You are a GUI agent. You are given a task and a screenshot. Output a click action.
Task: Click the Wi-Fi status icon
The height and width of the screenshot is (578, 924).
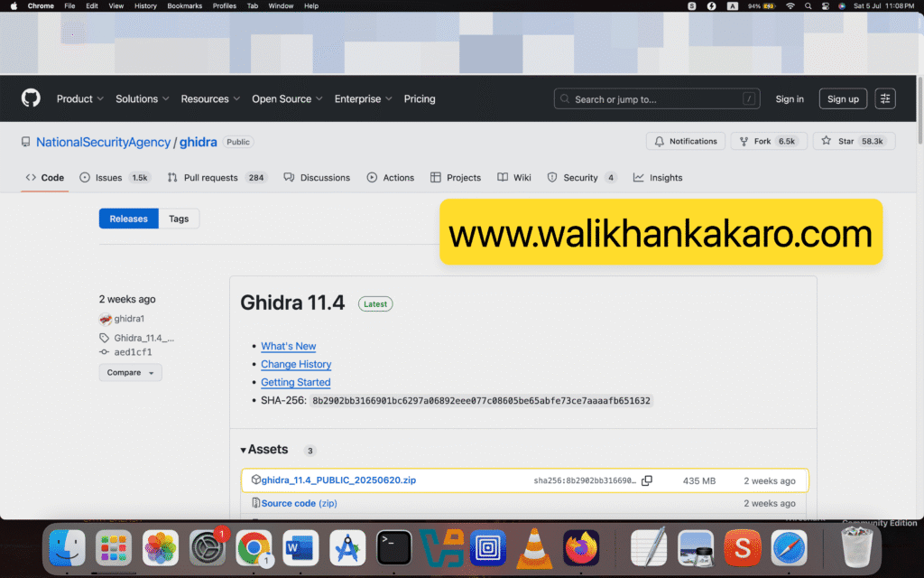[x=790, y=6]
